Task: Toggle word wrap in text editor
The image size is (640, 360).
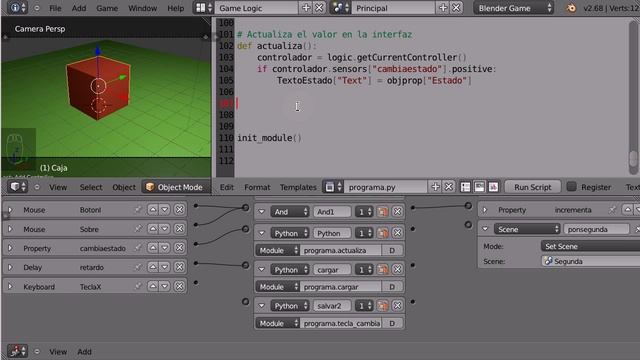Action: pyautogui.click(x=479, y=187)
